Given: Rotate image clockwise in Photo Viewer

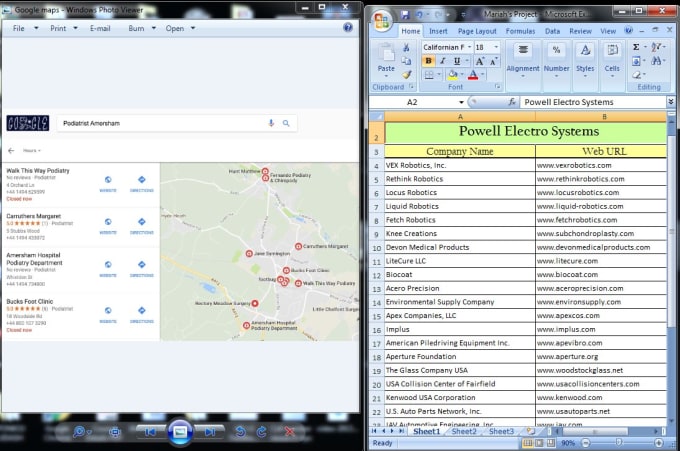Looking at the screenshot, I should pyautogui.click(x=262, y=432).
